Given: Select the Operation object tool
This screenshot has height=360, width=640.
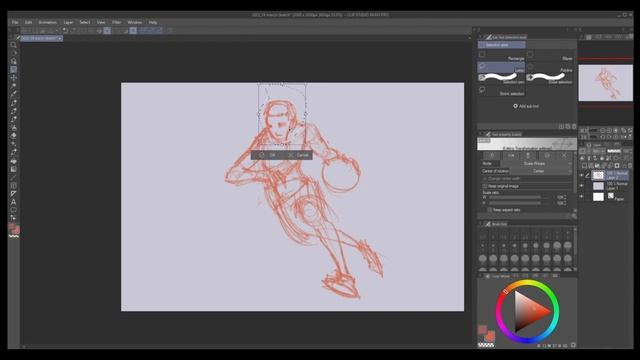Looking at the screenshot, I should point(13,61).
